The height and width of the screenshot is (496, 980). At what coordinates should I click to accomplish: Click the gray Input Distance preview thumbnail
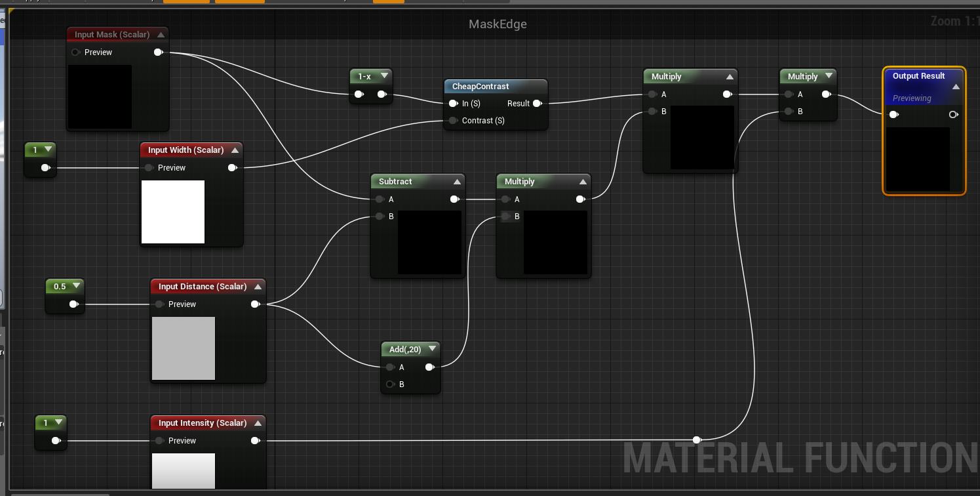tap(184, 348)
